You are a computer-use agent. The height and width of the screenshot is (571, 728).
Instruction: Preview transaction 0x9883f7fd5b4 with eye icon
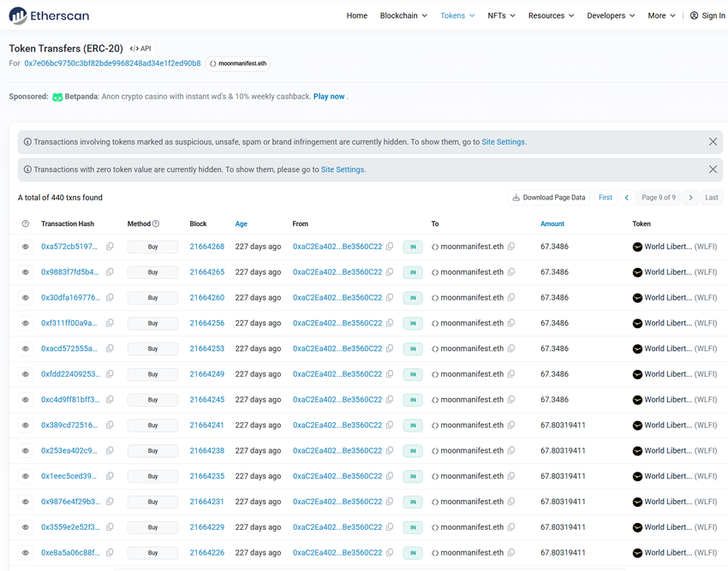tap(26, 272)
